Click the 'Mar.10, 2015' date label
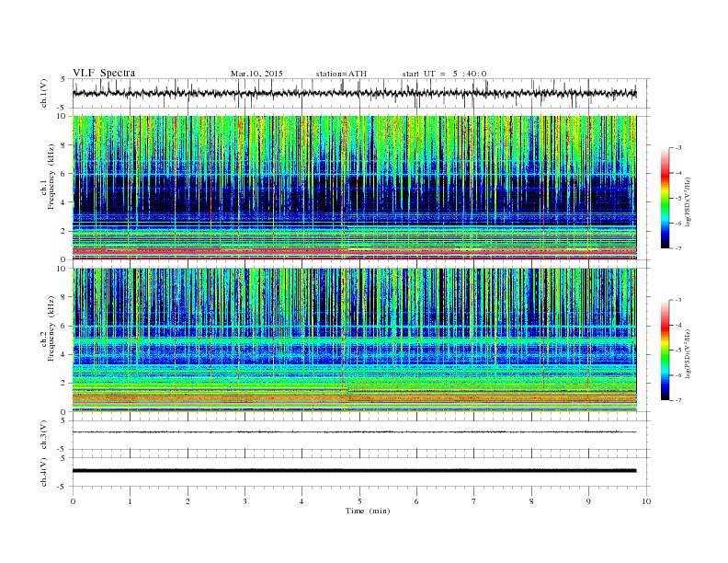The height and width of the screenshot is (563, 728). (256, 74)
